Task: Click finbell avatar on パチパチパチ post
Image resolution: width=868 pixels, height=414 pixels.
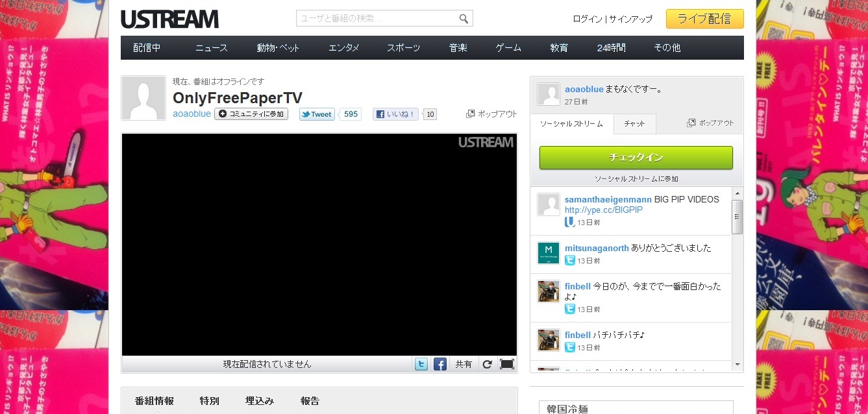Action: [549, 340]
